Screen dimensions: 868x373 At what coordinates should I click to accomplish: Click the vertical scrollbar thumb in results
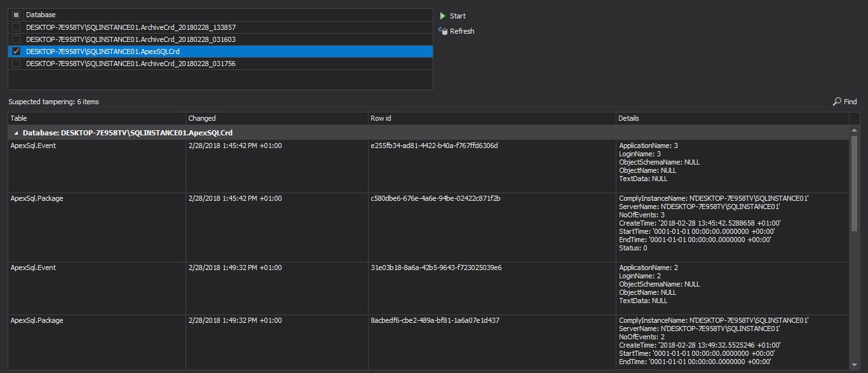(x=854, y=184)
